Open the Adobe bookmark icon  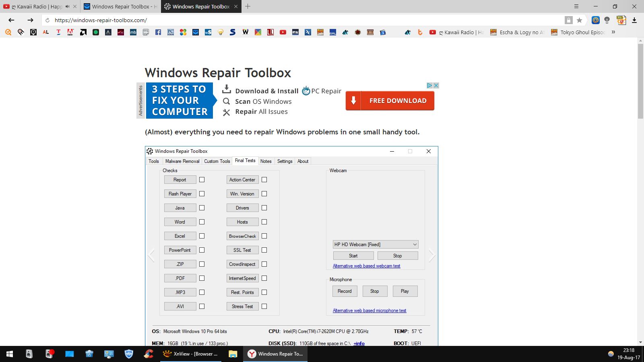coord(70,32)
